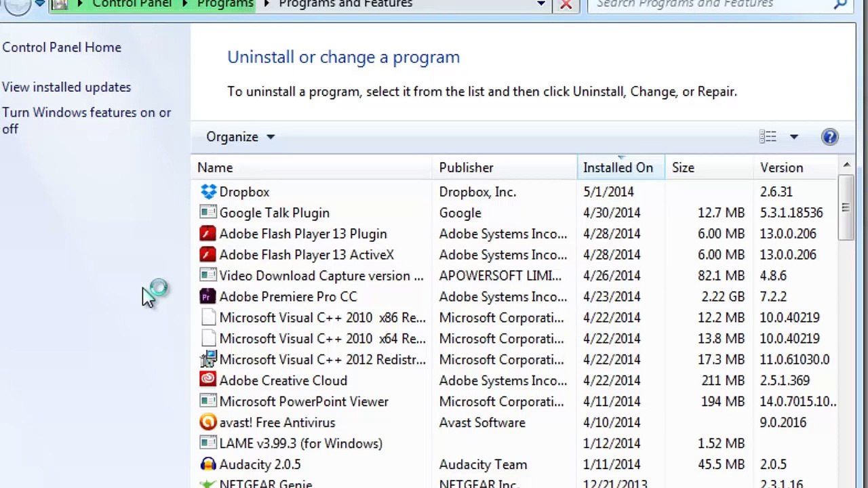
Task: Sort by the Installed On column header
Action: (x=621, y=167)
